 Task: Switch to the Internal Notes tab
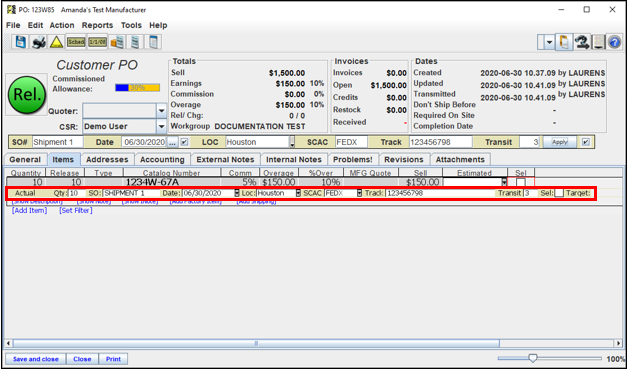(294, 159)
